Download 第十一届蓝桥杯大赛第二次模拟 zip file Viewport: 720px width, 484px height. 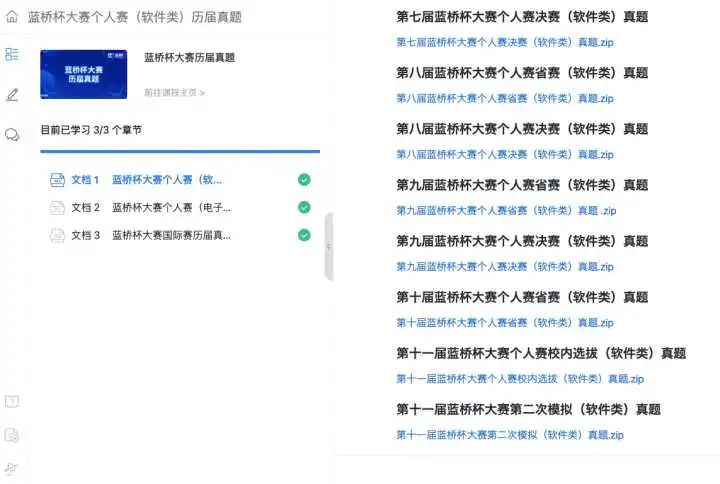pos(510,435)
